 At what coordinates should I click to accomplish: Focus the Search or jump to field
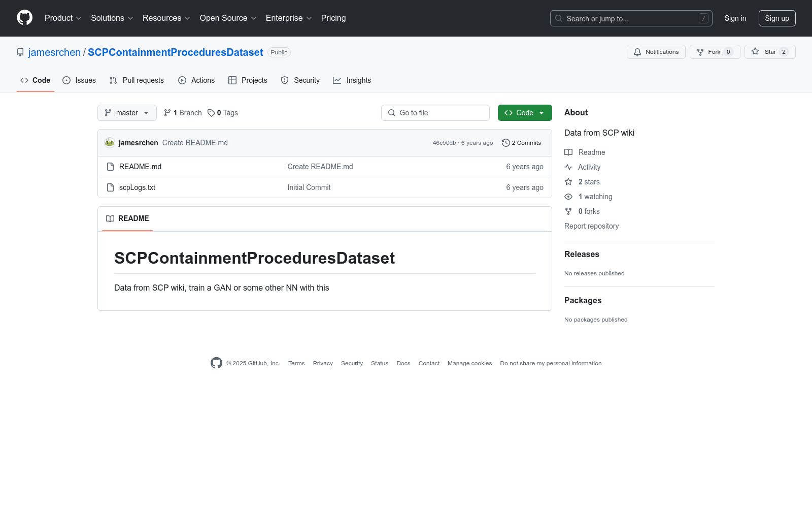coord(631,18)
